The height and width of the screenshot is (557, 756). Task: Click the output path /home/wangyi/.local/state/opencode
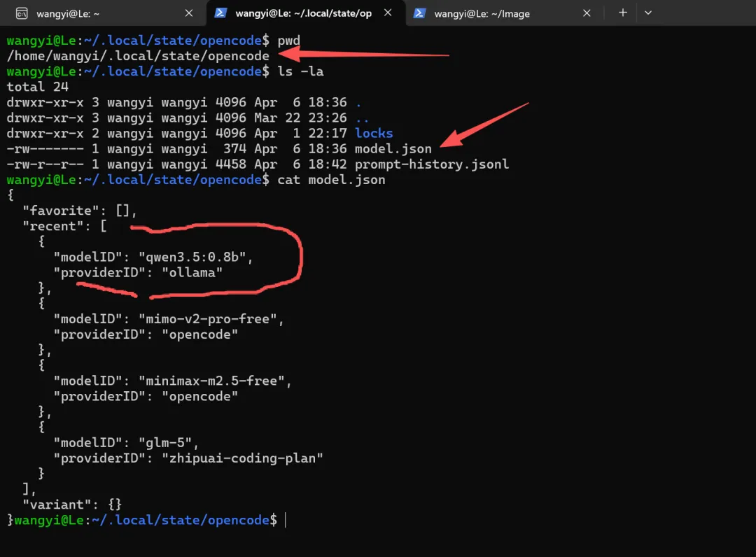[138, 56]
